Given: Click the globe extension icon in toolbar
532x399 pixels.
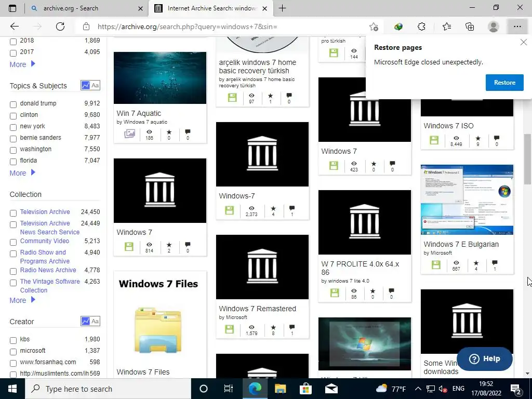Looking at the screenshot, I should coord(398,26).
